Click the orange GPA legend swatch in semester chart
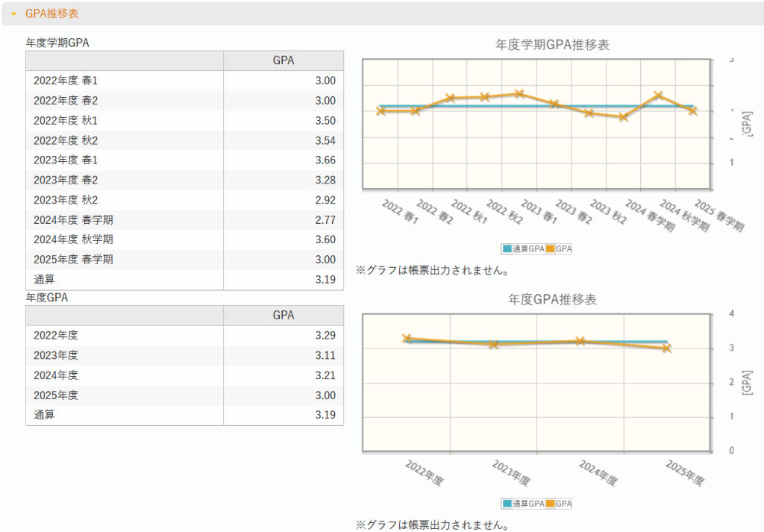Viewport: 764px width, 532px height. (x=551, y=248)
